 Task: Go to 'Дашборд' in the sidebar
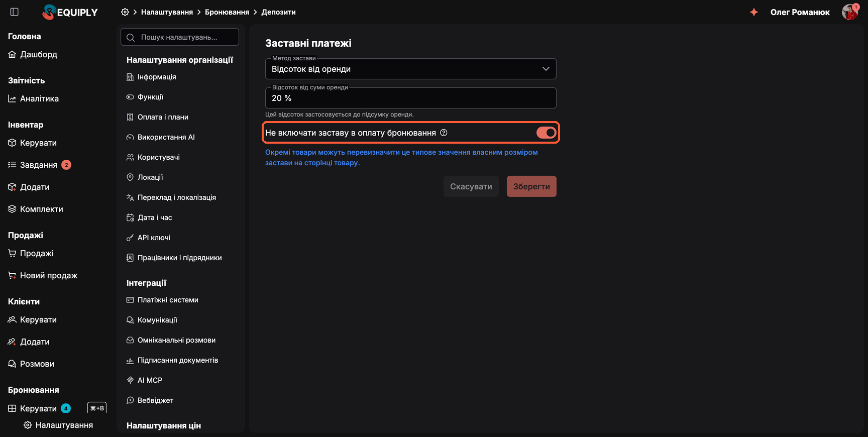(33, 54)
